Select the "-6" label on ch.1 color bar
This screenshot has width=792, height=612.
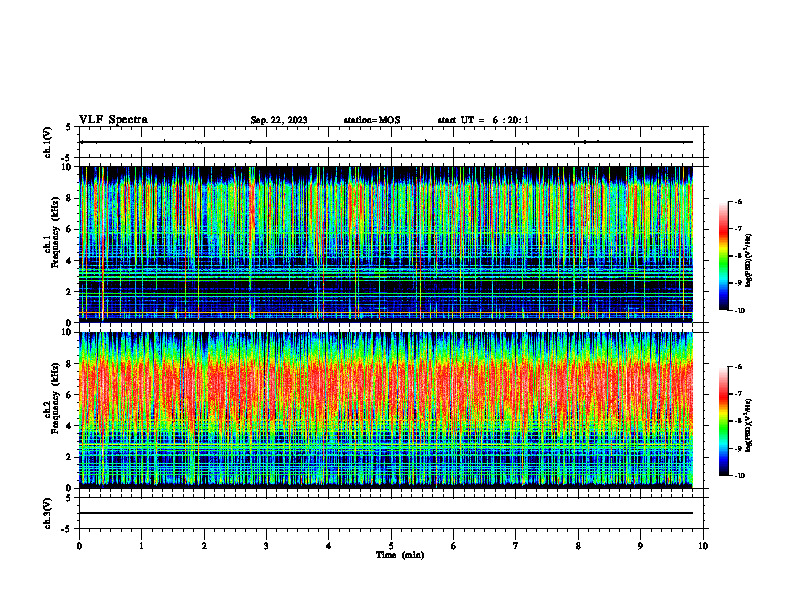[738, 202]
